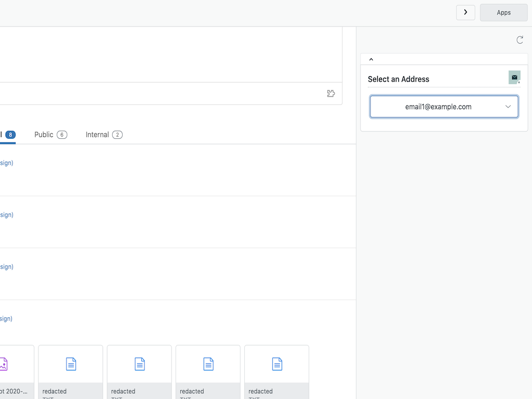Screen dimensions: 532x399
Task: Click the puzzle piece icon below the header
Action: pyautogui.click(x=331, y=94)
